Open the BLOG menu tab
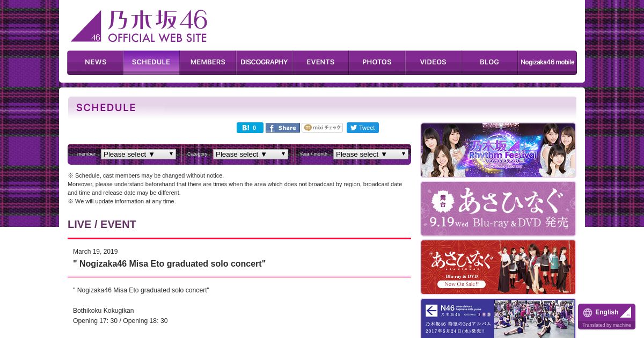 point(489,62)
